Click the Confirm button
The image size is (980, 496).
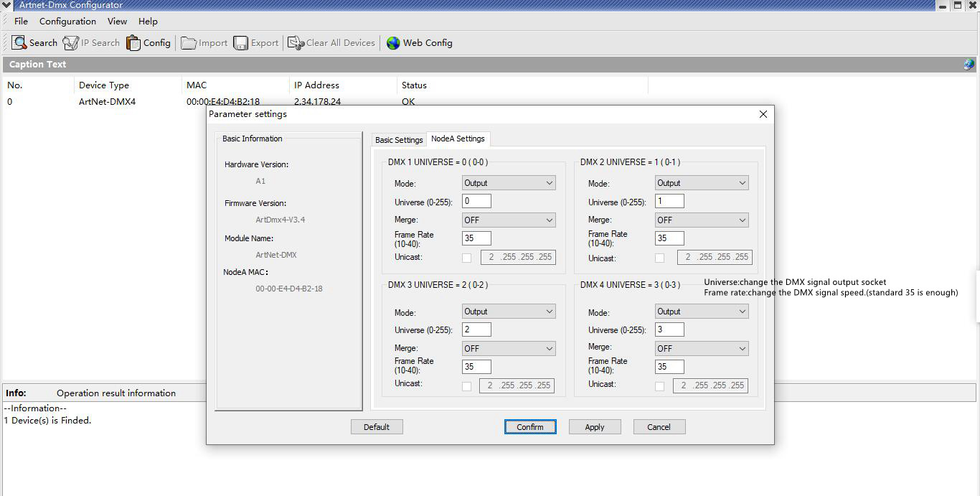(530, 427)
